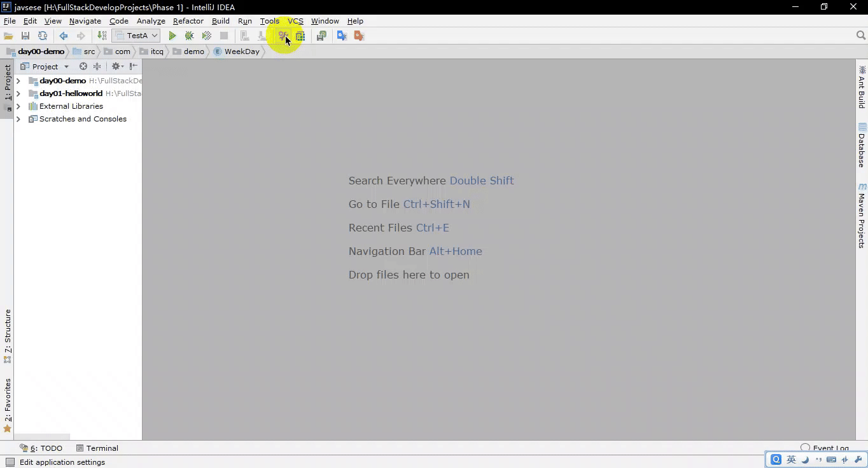The image size is (868, 468).
Task: Open the Build menu
Action: (x=221, y=21)
